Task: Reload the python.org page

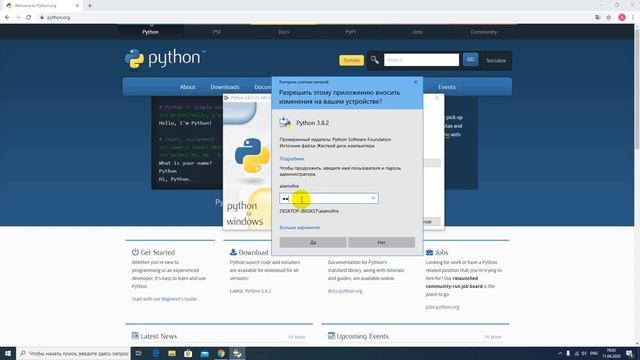Action: [x=29, y=18]
